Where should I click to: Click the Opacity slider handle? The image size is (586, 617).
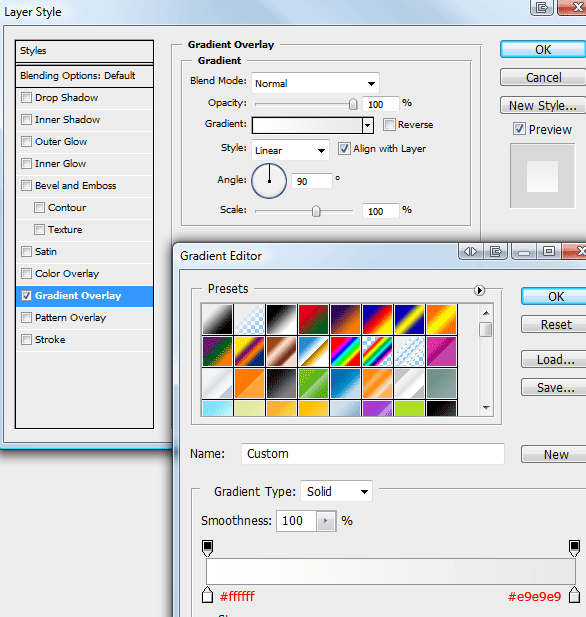353,104
